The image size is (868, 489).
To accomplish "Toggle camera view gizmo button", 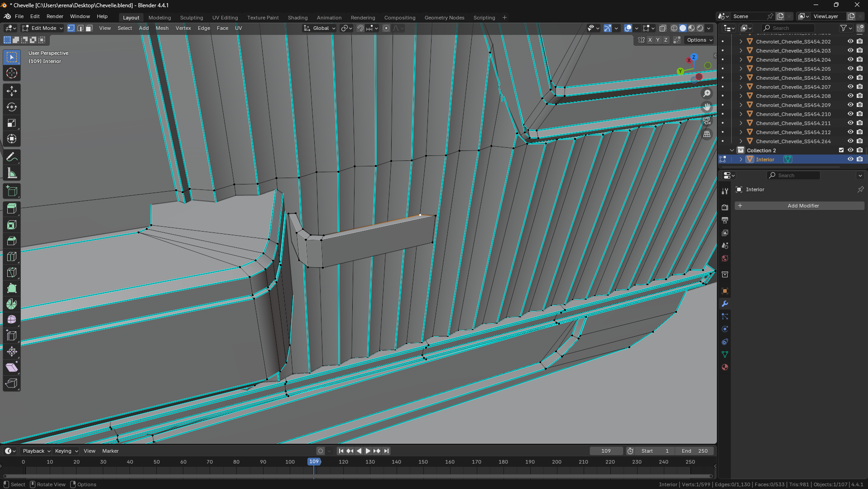I will pyautogui.click(x=707, y=121).
